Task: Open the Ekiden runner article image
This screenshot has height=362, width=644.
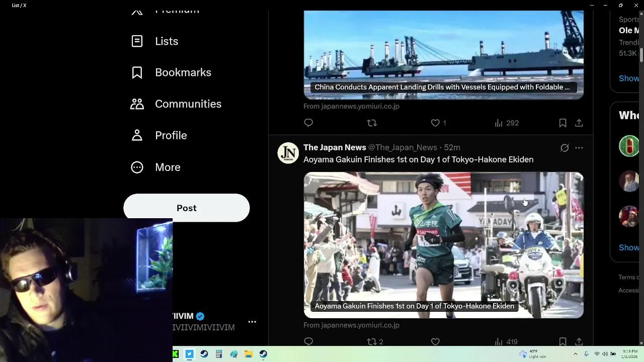Action: [x=443, y=245]
